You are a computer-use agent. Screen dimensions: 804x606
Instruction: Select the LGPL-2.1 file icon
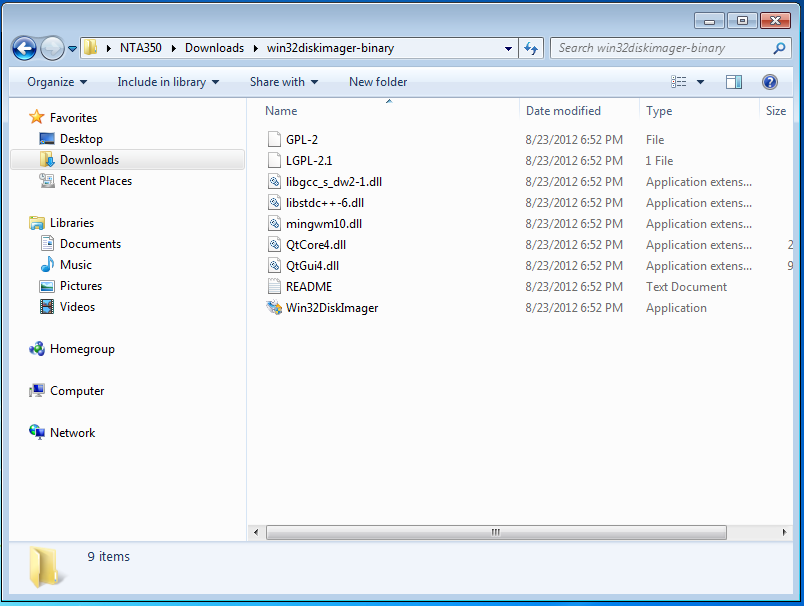pyautogui.click(x=275, y=160)
